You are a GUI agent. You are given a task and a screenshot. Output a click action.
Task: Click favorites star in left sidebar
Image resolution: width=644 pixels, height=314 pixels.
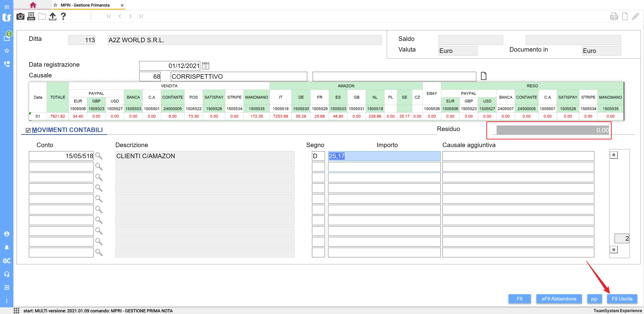pos(7,51)
